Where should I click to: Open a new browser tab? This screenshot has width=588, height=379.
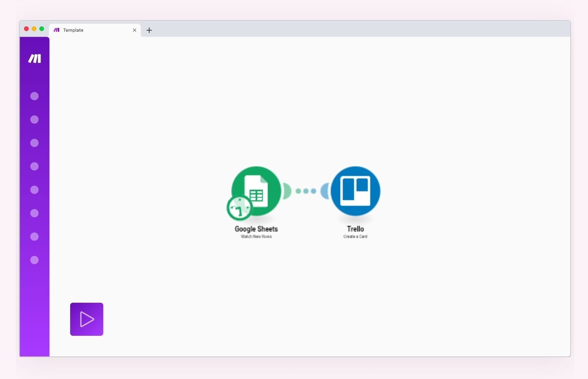[x=149, y=30]
